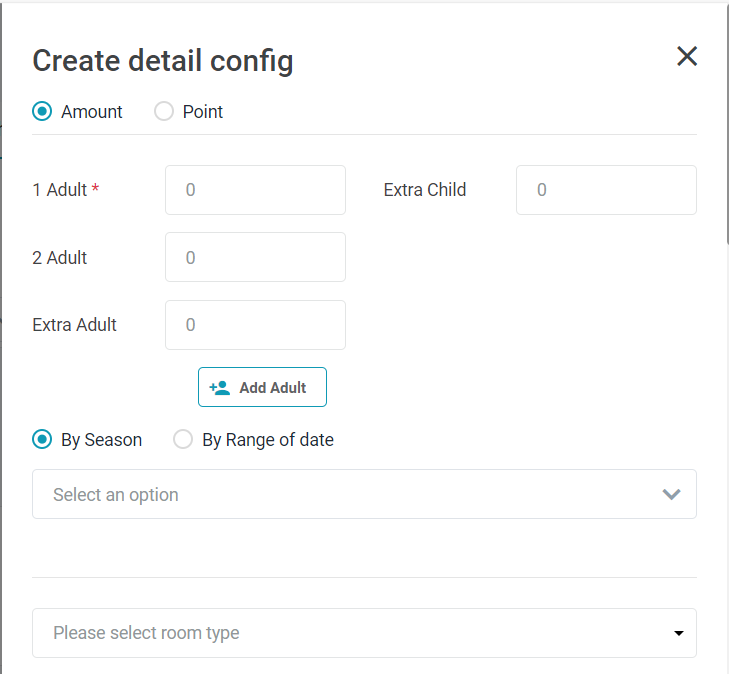Screen dimensions: 729x674
Task: Close the Create detail config dialog
Action: click(687, 56)
